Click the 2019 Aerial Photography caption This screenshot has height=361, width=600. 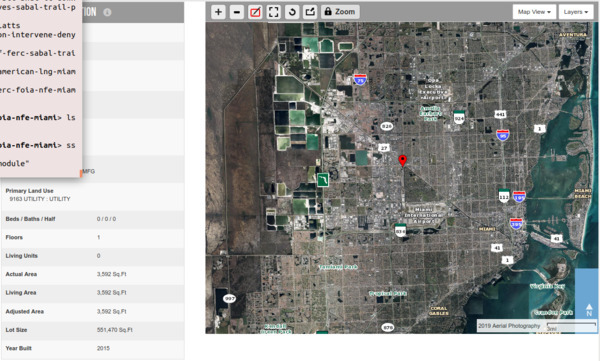[x=509, y=326]
